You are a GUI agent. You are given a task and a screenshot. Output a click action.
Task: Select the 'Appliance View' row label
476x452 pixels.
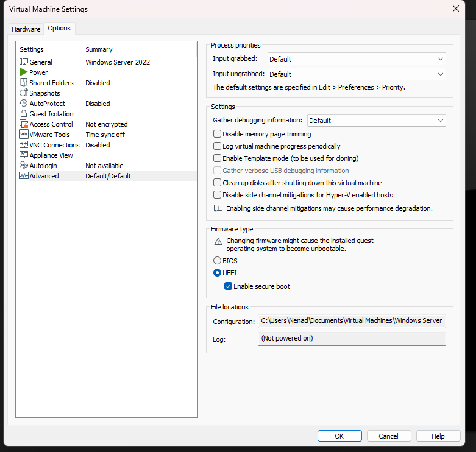(51, 155)
